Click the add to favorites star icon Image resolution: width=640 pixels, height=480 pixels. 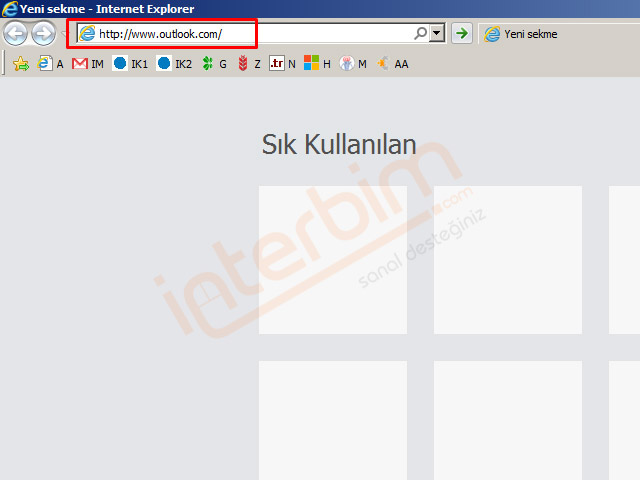[x=21, y=64]
